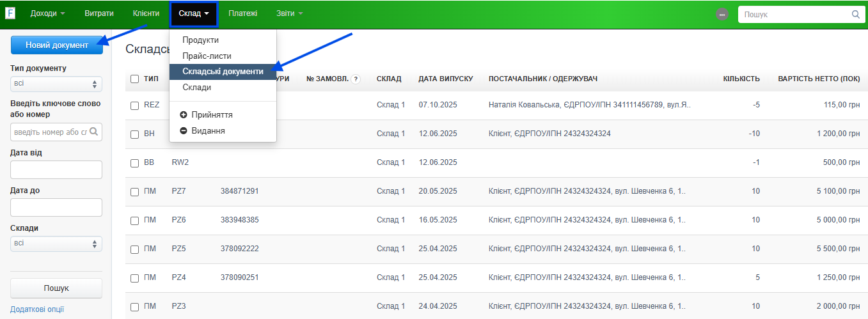Tick the select-all checkbox in table header
Image resolution: width=868 pixels, height=319 pixels.
[x=134, y=79]
